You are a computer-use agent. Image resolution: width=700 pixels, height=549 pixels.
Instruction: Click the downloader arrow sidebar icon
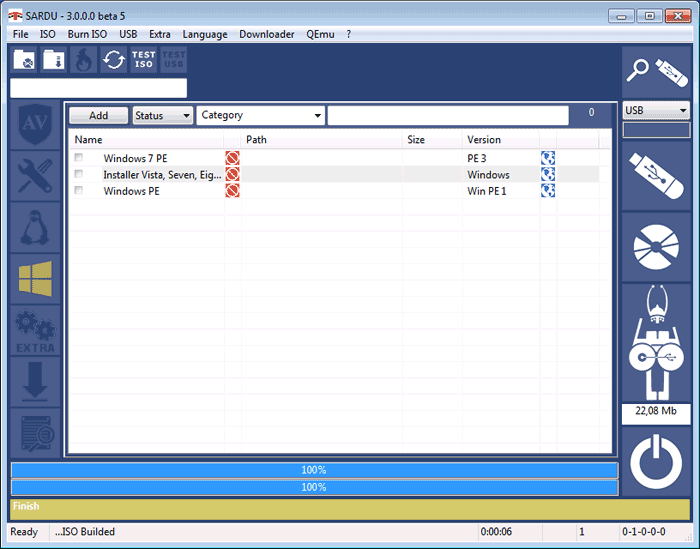tap(35, 382)
